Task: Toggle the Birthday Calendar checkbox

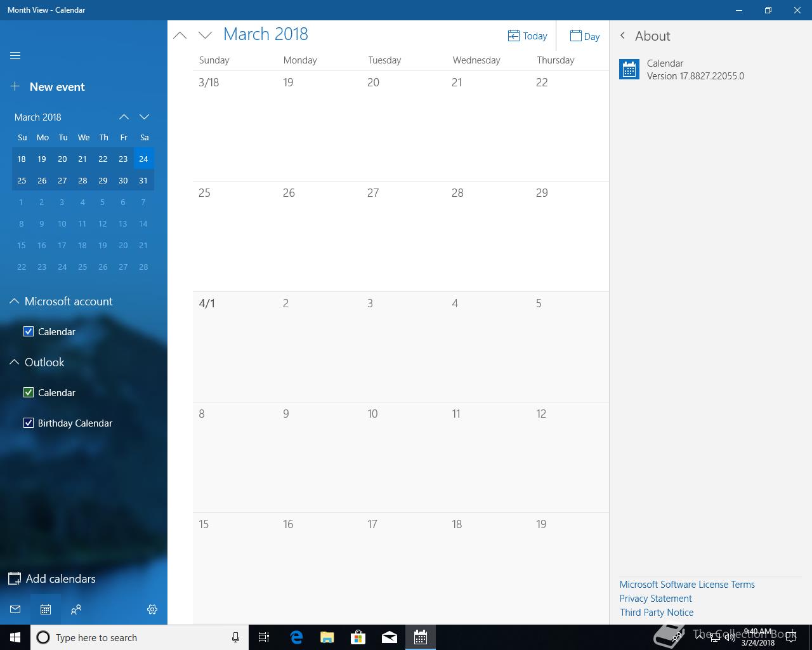Action: click(29, 423)
